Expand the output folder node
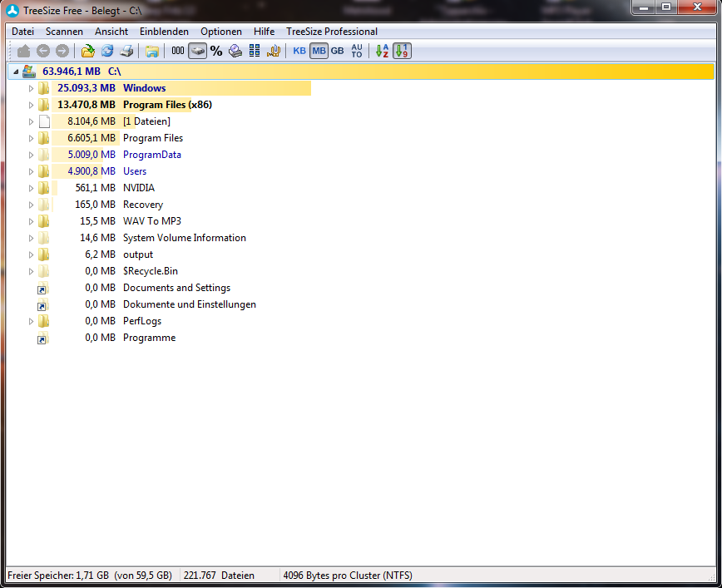 [31, 254]
